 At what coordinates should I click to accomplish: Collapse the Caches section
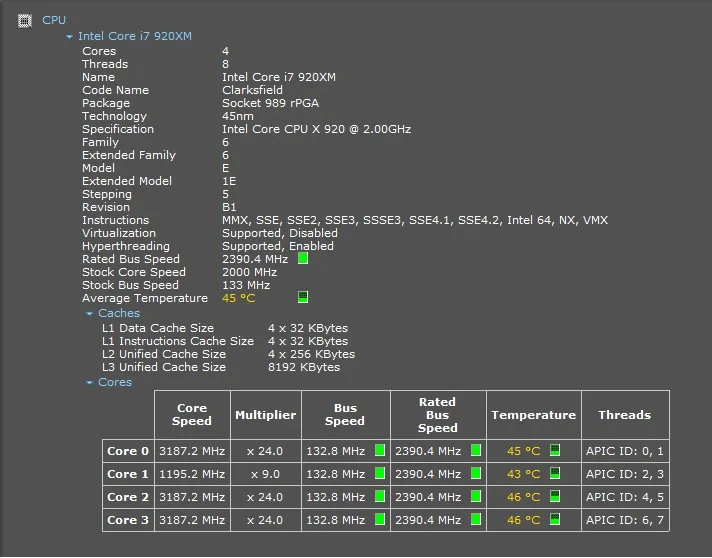click(x=89, y=314)
